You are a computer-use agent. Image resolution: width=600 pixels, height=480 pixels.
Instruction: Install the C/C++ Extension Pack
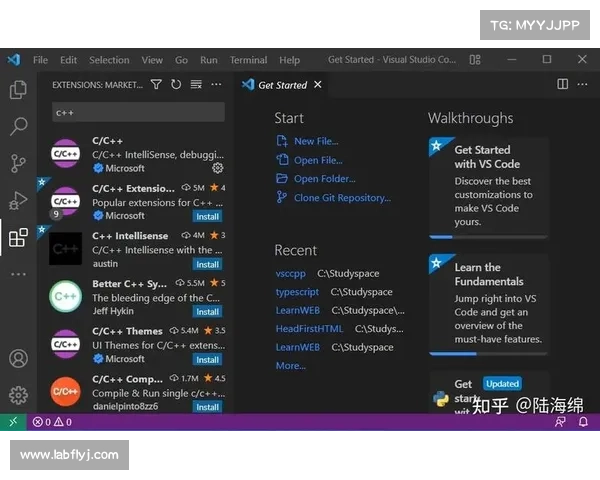click(207, 217)
